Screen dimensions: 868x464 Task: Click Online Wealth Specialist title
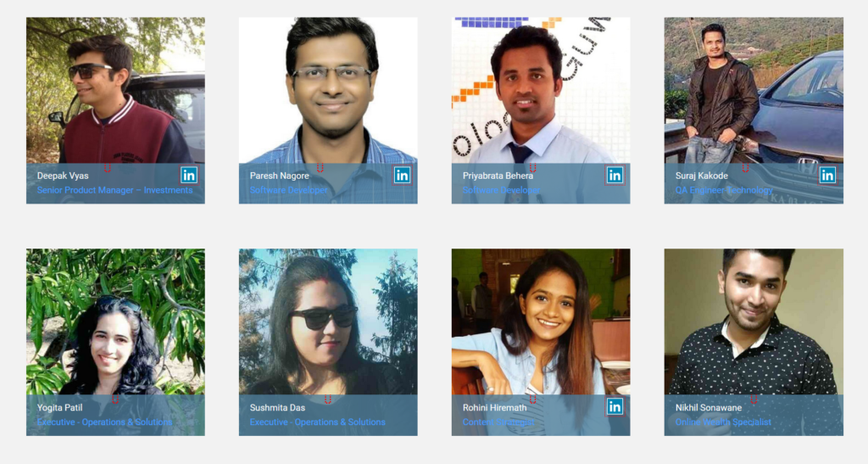(x=723, y=422)
